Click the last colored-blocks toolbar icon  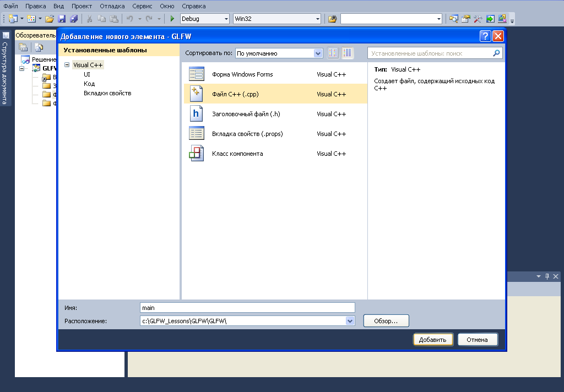click(x=502, y=19)
